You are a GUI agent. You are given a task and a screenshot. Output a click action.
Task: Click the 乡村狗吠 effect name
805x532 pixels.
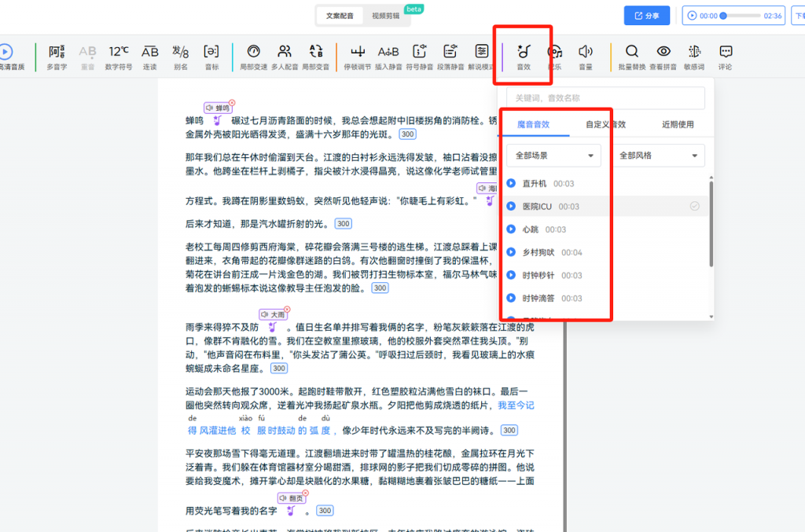[x=539, y=252]
